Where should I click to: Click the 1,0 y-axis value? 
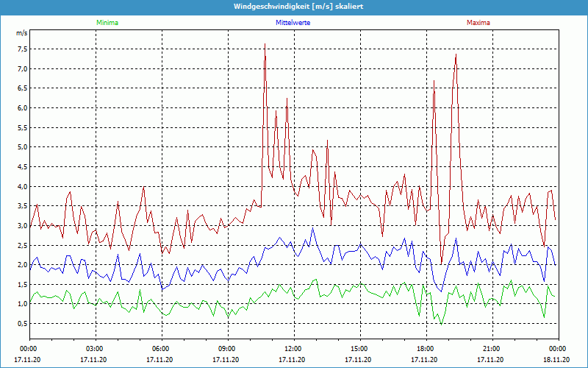tap(22, 304)
